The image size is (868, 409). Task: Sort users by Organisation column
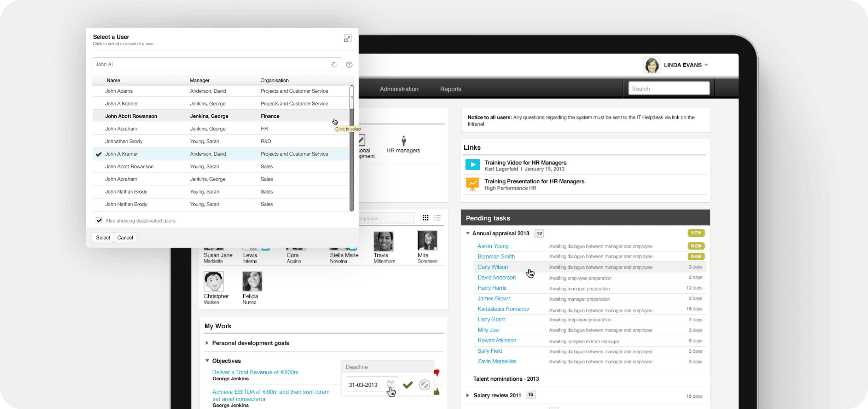[274, 80]
